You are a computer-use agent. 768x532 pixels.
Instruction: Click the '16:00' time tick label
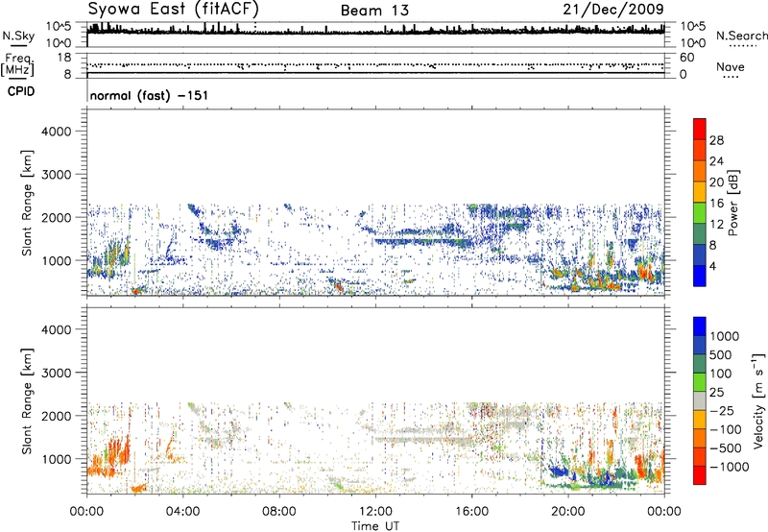[x=471, y=512]
